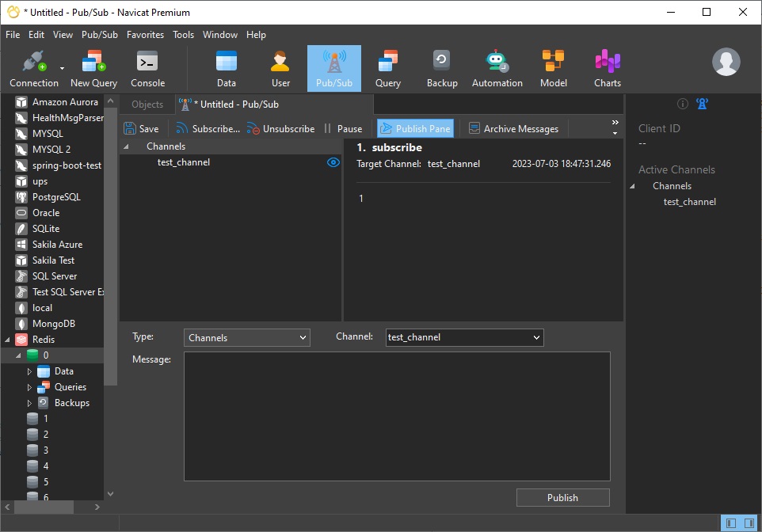
Task: Click the Publish button
Action: click(562, 497)
